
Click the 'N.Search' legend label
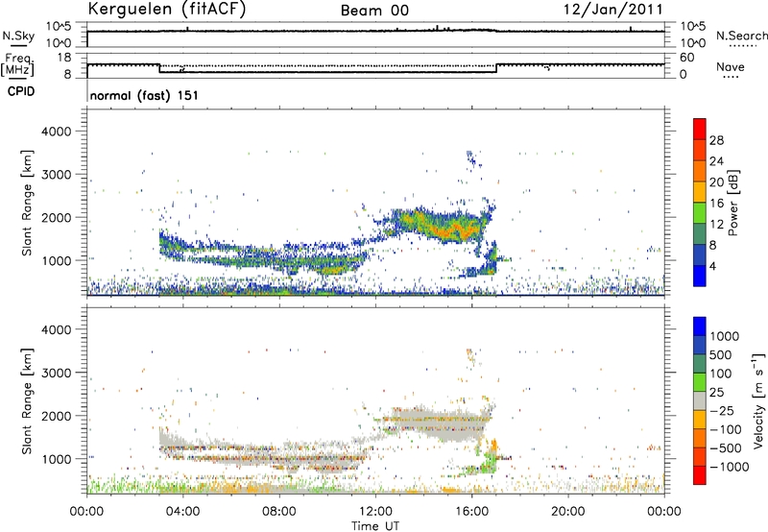click(x=742, y=36)
